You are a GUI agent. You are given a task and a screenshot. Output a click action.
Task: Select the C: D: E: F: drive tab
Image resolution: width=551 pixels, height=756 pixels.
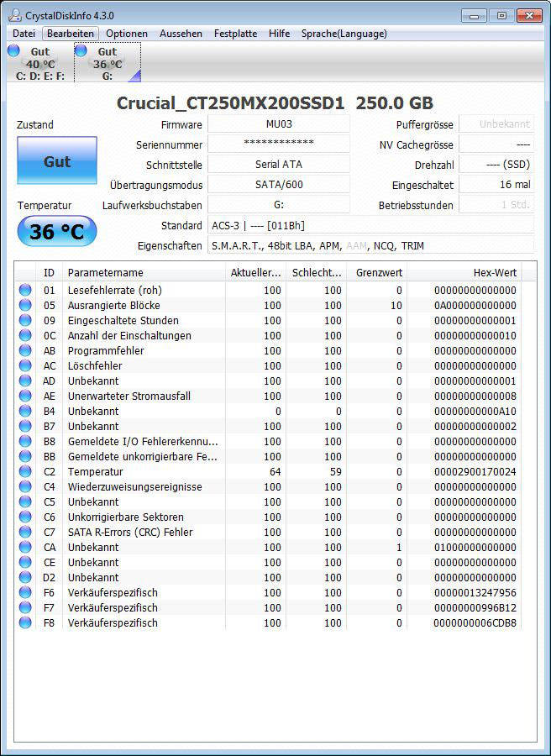coord(40,63)
